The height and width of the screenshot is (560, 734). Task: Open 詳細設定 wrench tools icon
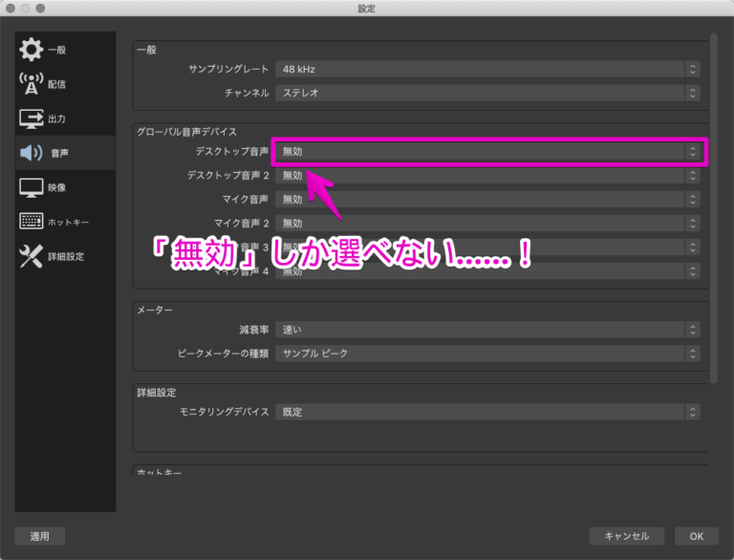point(31,256)
